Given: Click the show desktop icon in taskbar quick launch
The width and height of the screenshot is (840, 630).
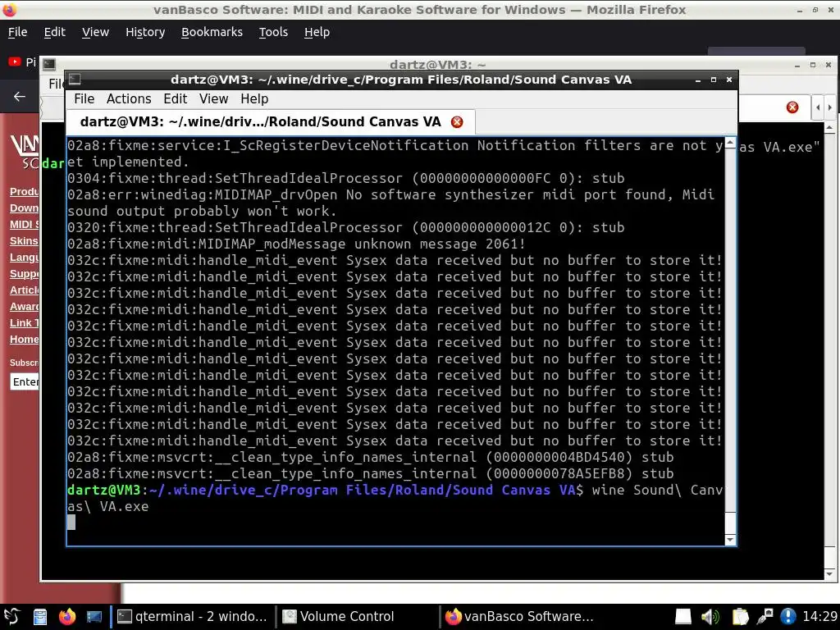Looking at the screenshot, I should (94, 617).
